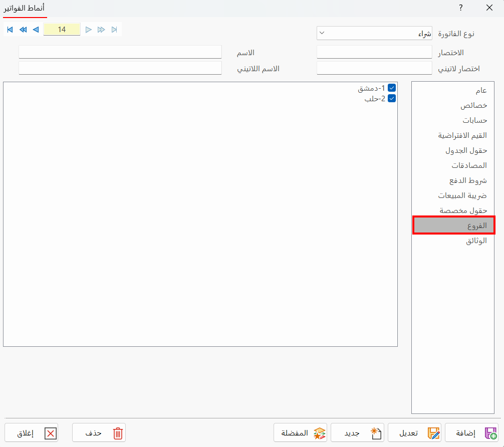This screenshot has width=504, height=447.
Task: Open the حقول الجدول section
Action: 453,150
